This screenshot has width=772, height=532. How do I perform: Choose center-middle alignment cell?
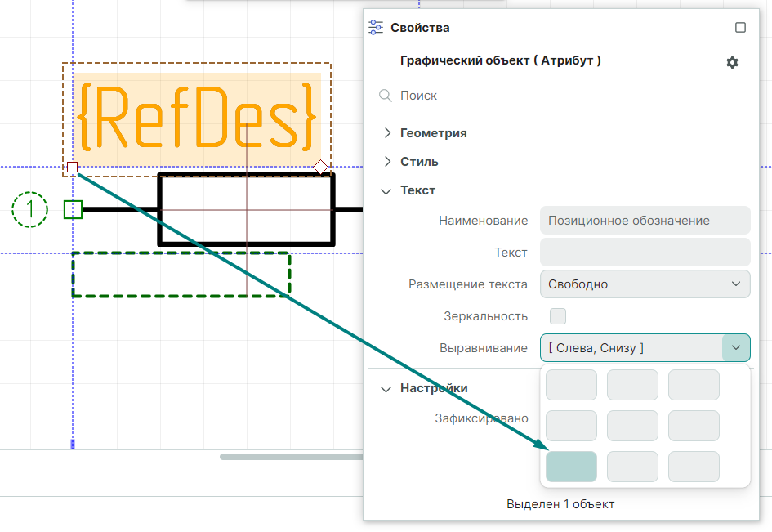point(632,426)
